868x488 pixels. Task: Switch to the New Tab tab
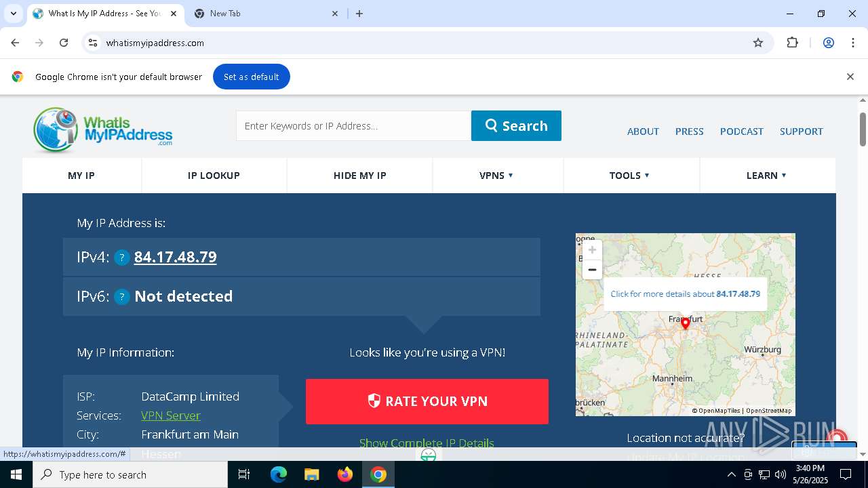265,14
